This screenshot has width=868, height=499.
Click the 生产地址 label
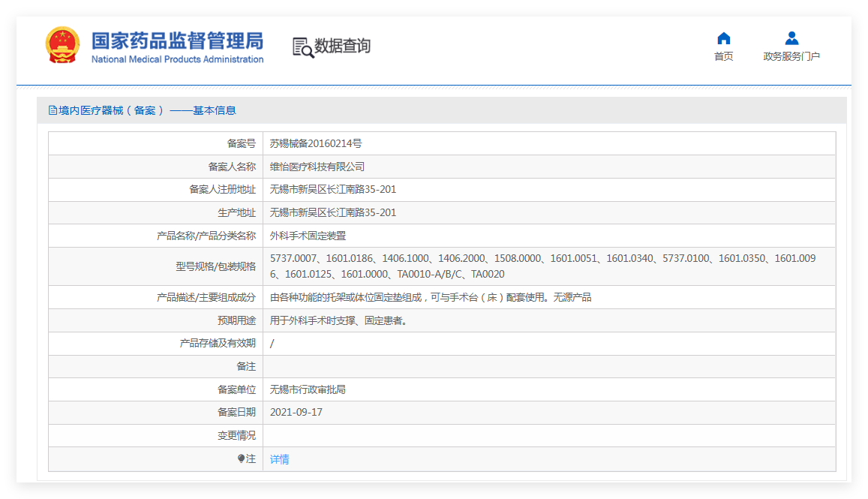(x=237, y=212)
